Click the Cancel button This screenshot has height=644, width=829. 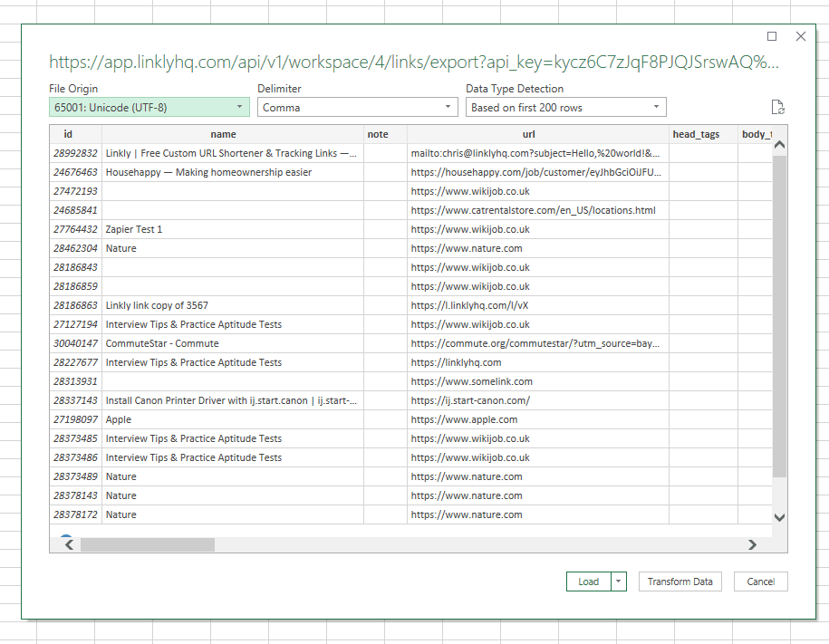[x=760, y=581]
